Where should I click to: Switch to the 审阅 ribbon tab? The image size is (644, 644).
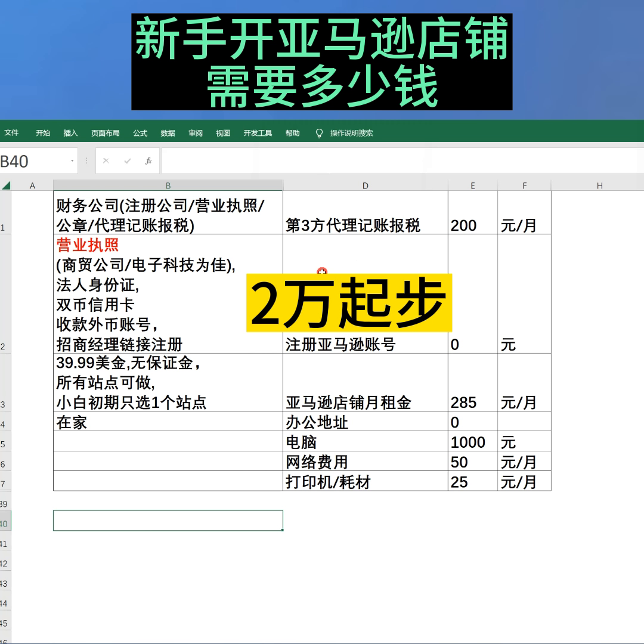coord(196,133)
